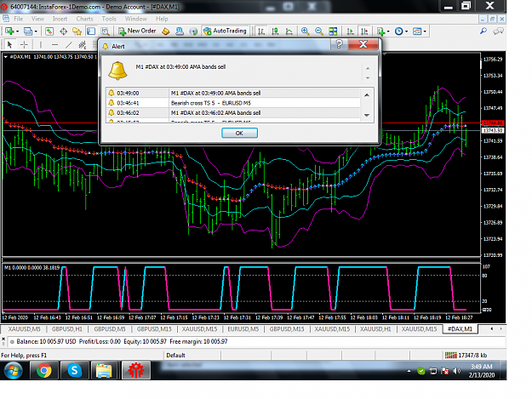Viewport: 532px width, 399px height.
Task: Switch chart to Candlesticks mode
Action: click(275, 31)
